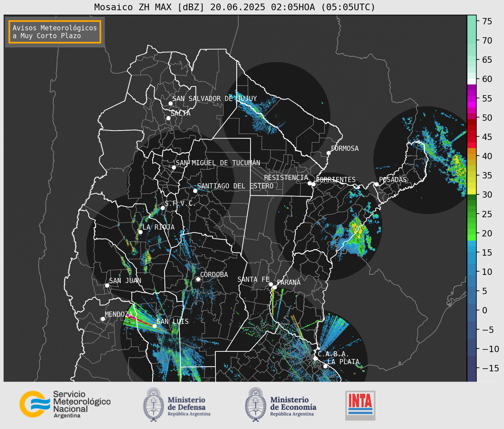Image resolution: width=504 pixels, height=429 pixels.
Task: Click the POSADAS label text
Action: (393, 180)
